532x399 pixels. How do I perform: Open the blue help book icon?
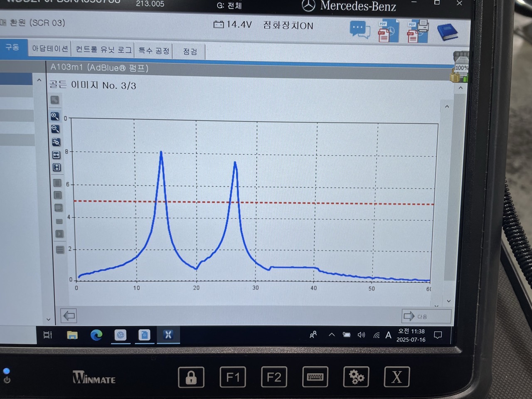point(447,32)
